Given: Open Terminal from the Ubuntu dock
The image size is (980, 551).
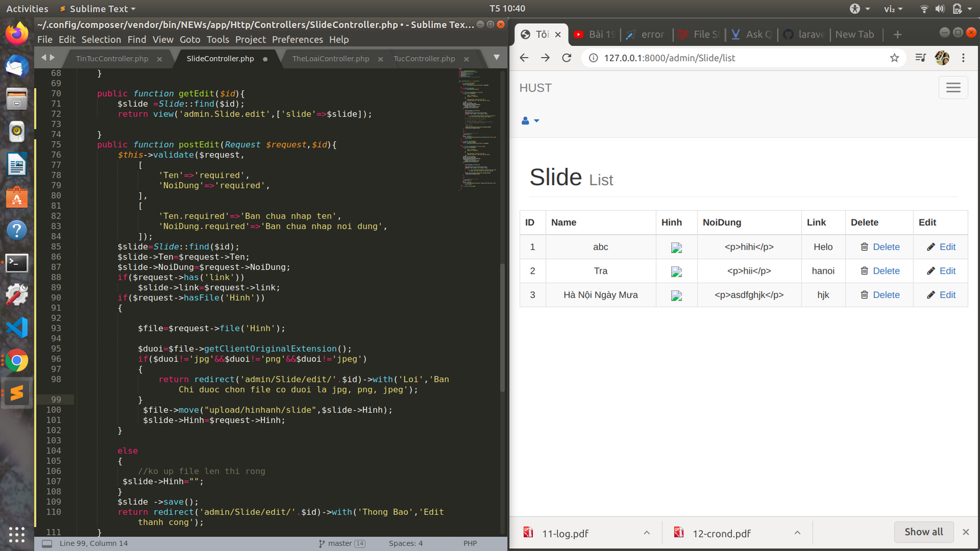Looking at the screenshot, I should [17, 262].
